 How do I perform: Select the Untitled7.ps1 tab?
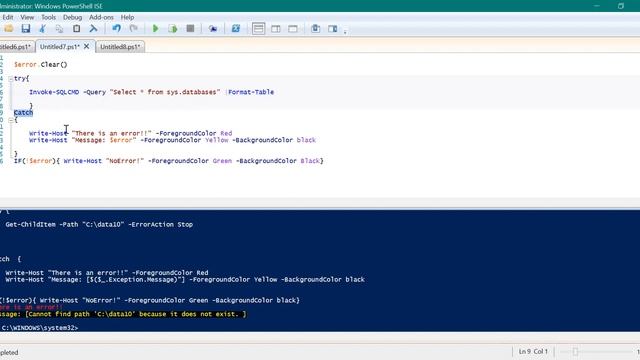point(59,47)
